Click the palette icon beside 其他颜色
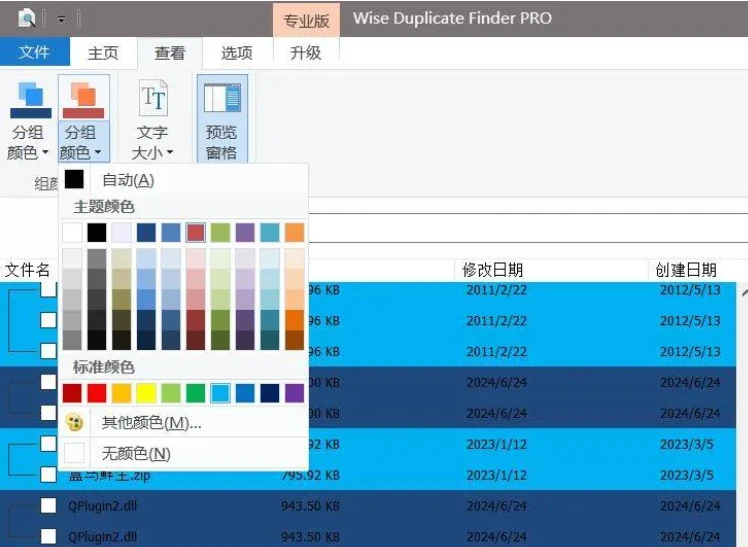This screenshot has height=547, width=748. click(x=74, y=423)
